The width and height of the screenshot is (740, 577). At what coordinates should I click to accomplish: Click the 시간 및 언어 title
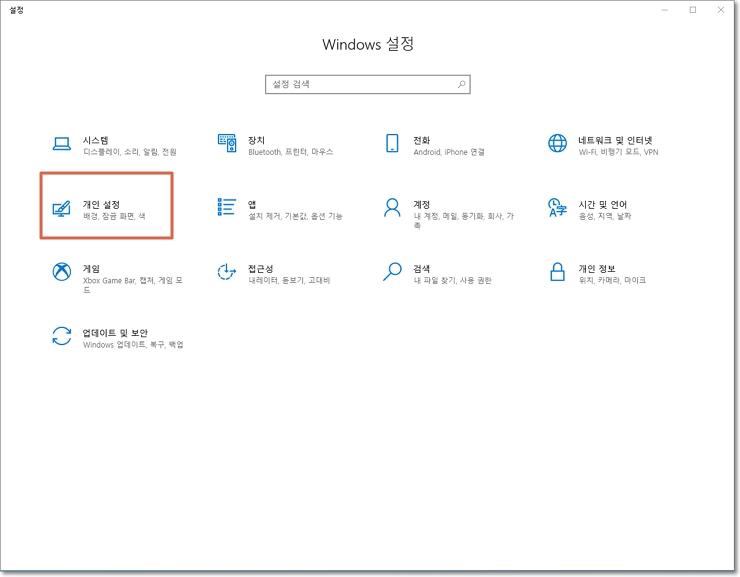coord(603,204)
